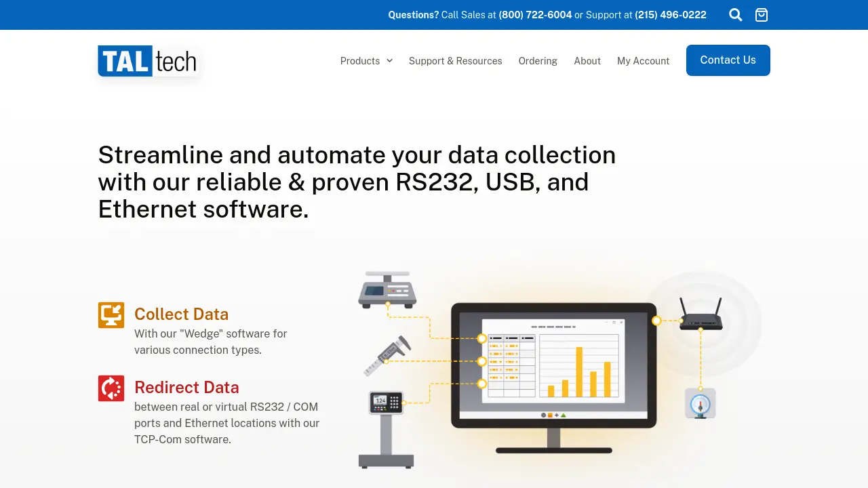The width and height of the screenshot is (868, 488).
Task: Click the computer monitor illustration
Action: point(554,378)
